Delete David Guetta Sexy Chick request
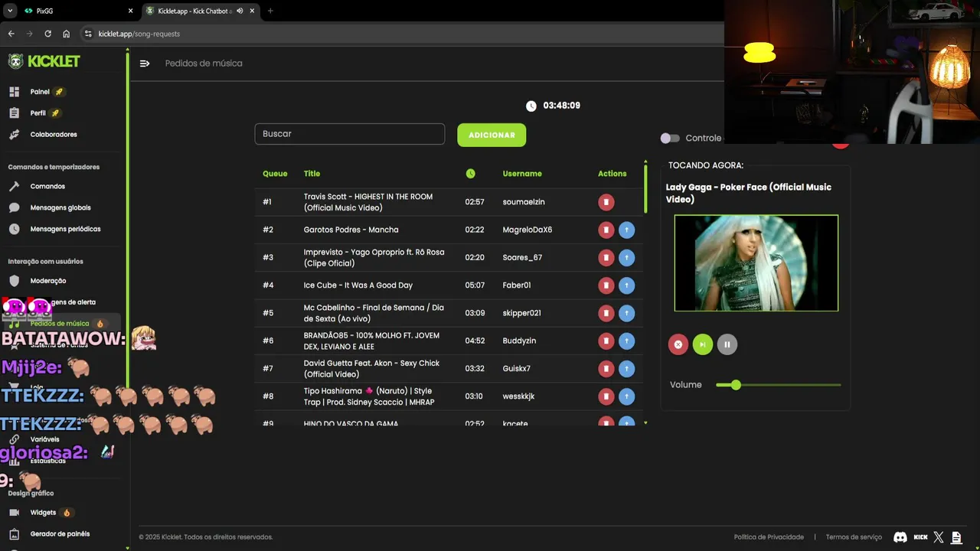Viewport: 980px width, 551px height. (x=606, y=369)
